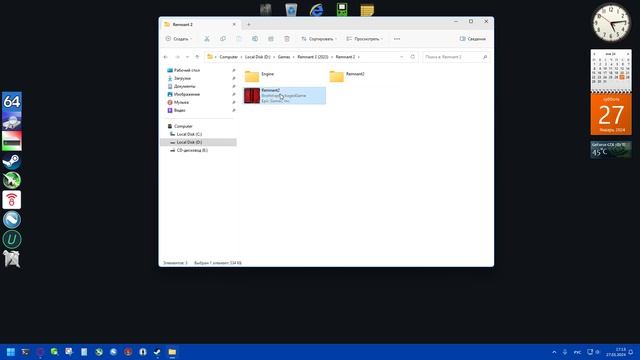Open the Создать (New) dropdown

[179, 39]
